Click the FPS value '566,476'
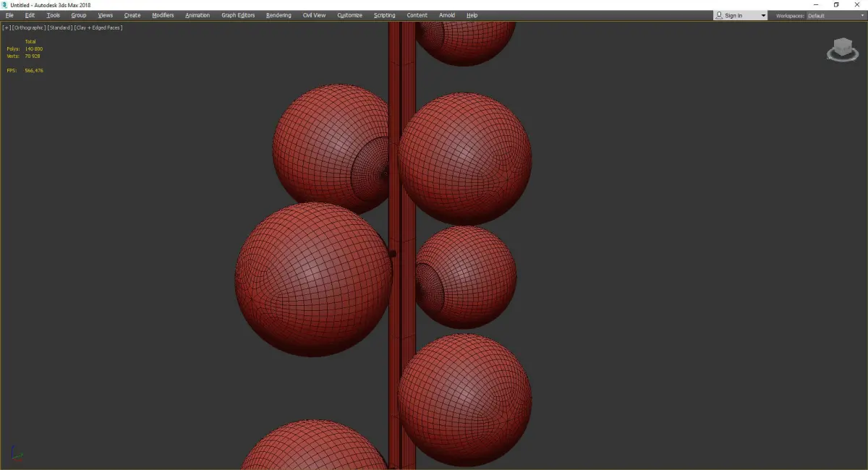 coord(34,70)
